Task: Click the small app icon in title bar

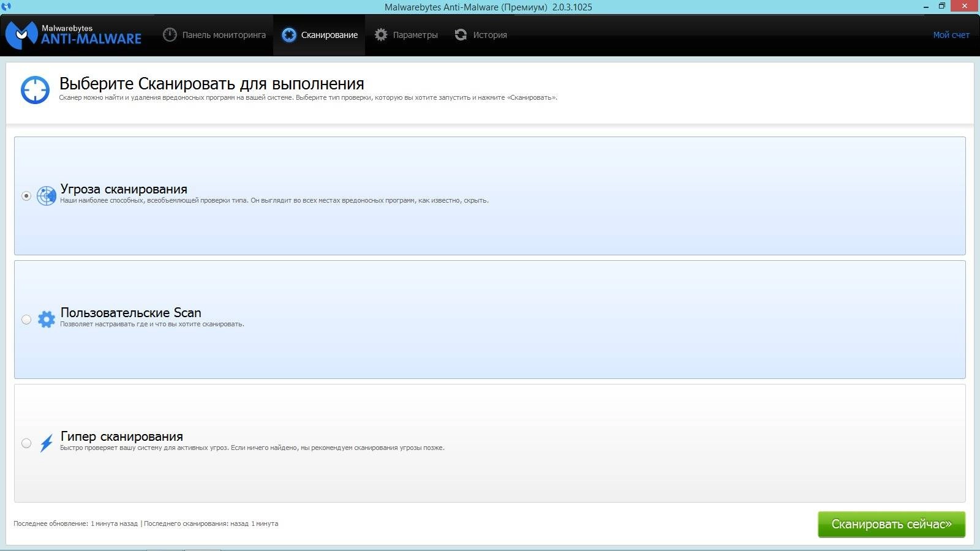Action: [6, 7]
